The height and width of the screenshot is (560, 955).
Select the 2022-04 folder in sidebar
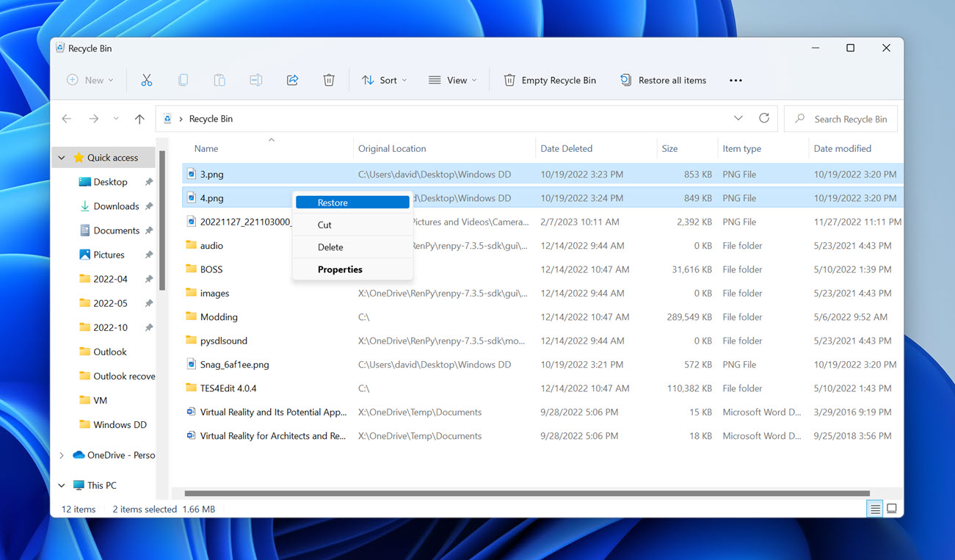(110, 279)
